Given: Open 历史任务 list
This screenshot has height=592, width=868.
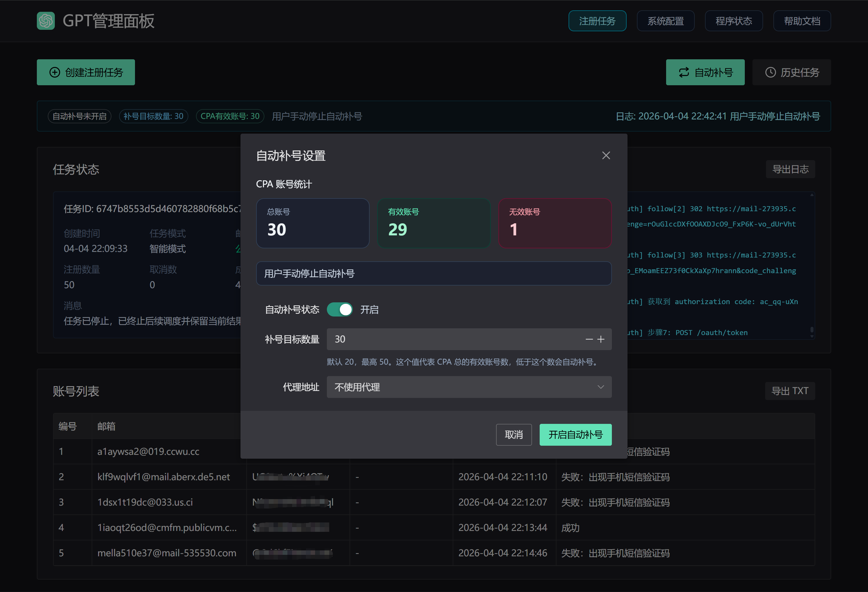Looking at the screenshot, I should 792,73.
